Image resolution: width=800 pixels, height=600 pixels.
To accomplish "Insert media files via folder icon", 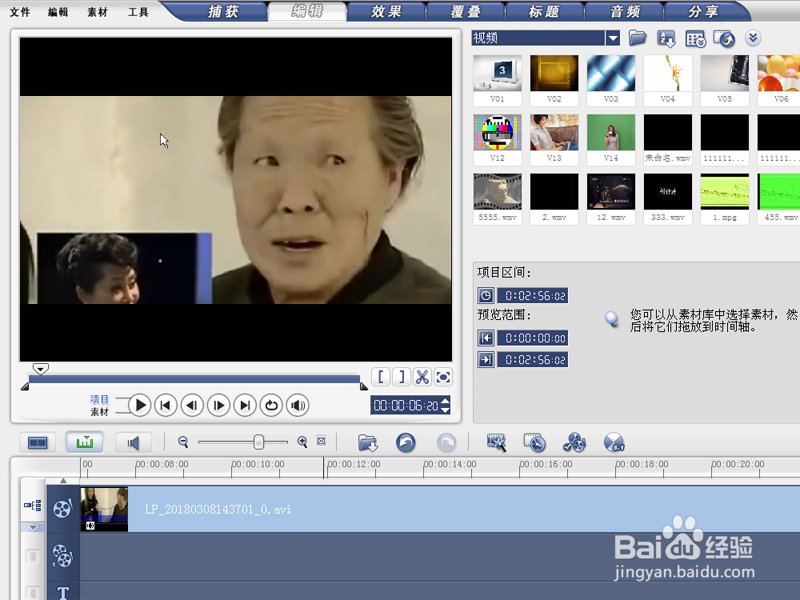I will (367, 442).
